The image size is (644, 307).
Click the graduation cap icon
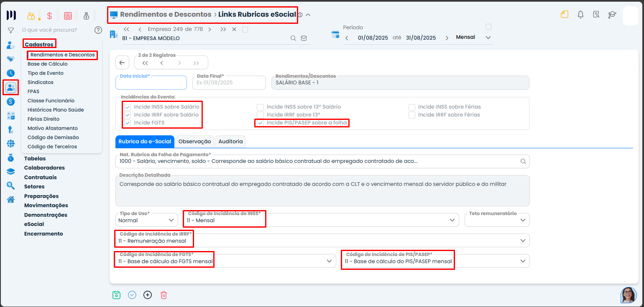click(612, 15)
